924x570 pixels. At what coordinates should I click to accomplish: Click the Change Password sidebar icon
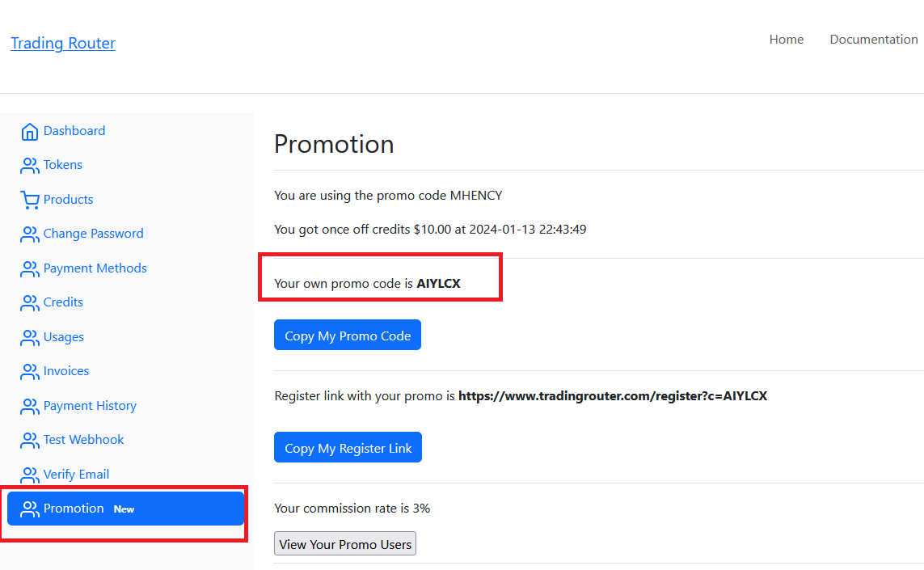tap(30, 234)
